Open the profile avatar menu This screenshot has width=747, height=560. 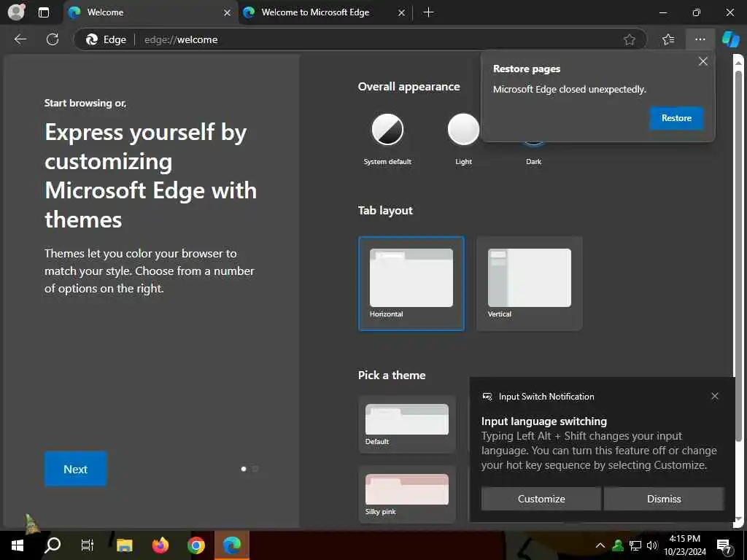click(x=17, y=12)
